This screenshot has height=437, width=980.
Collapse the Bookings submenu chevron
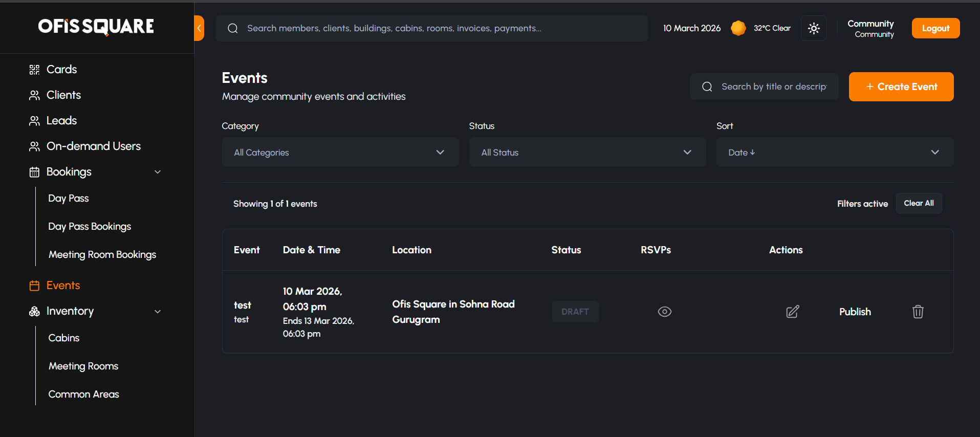[158, 172]
